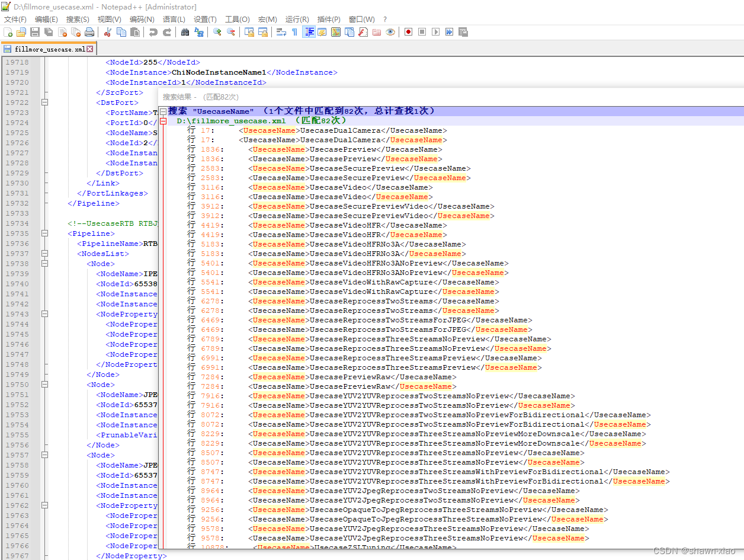Open the 编码(N) menu
Screen dimensions: 744x560
pyautogui.click(x=142, y=20)
